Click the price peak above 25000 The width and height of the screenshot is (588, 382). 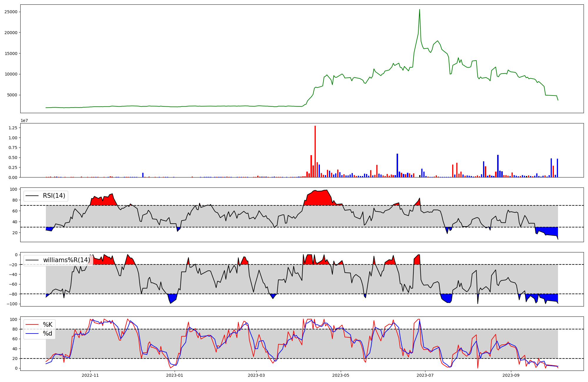pos(420,10)
